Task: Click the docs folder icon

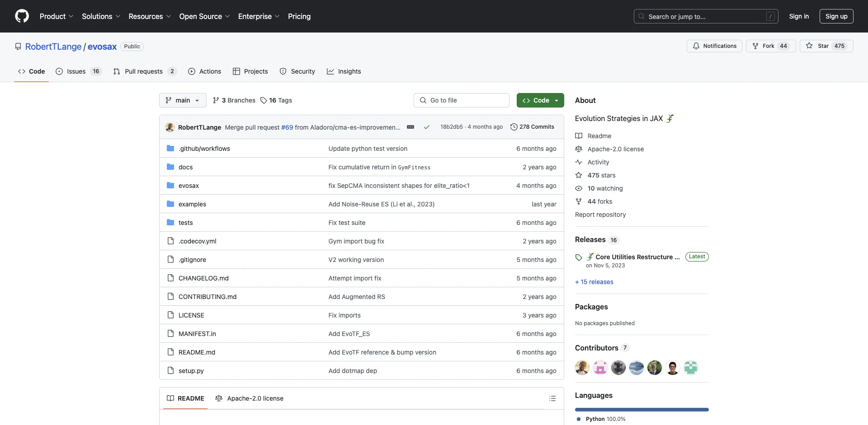Action: [x=170, y=167]
